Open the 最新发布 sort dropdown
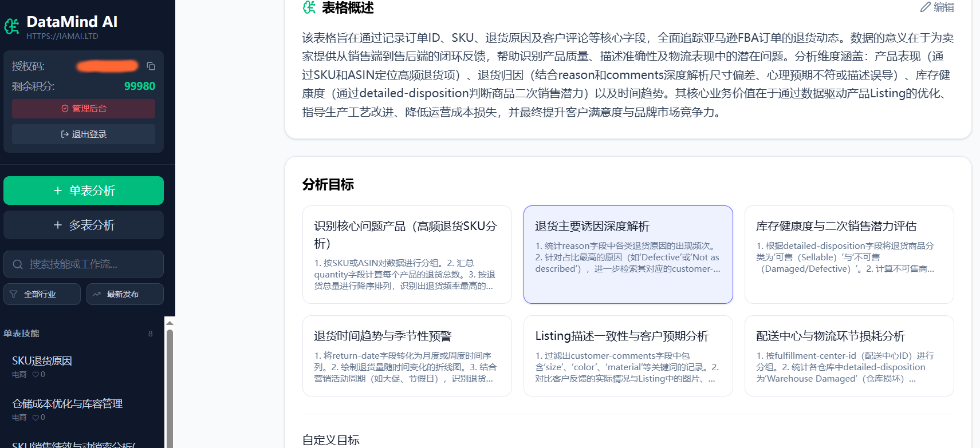 coord(125,294)
